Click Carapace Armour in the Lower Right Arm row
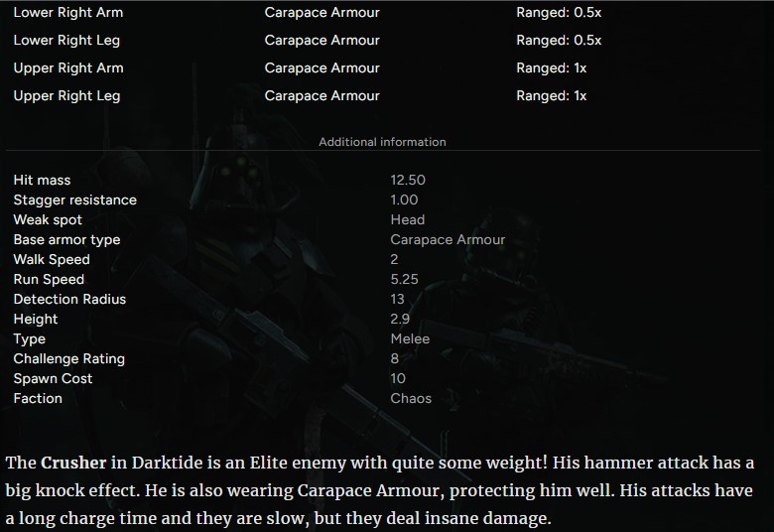Viewport: 774px width, 532px height. click(x=322, y=13)
